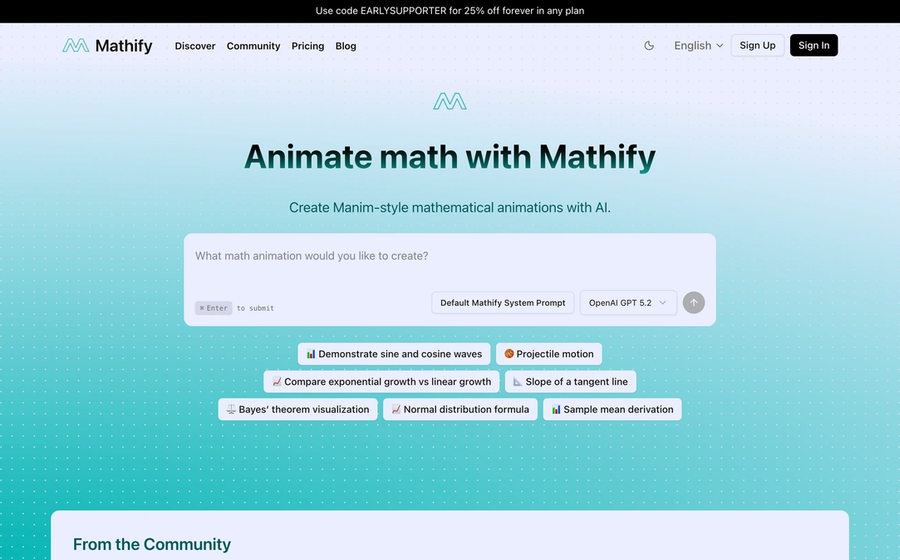Pick Slope of a tangent line suggestion
The image size is (900, 560).
coord(571,382)
